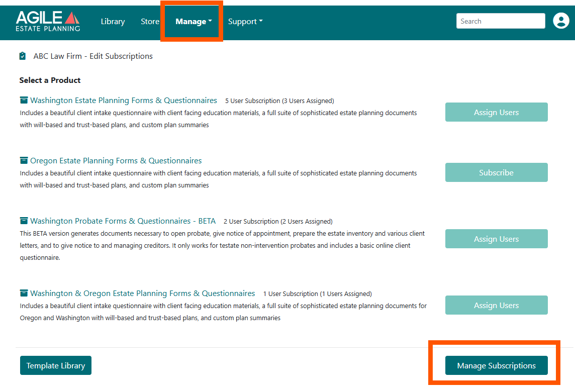Click the '1 User Subscription (1 Users Assigned)' text
Image resolution: width=575 pixels, height=392 pixels.
tap(318, 293)
